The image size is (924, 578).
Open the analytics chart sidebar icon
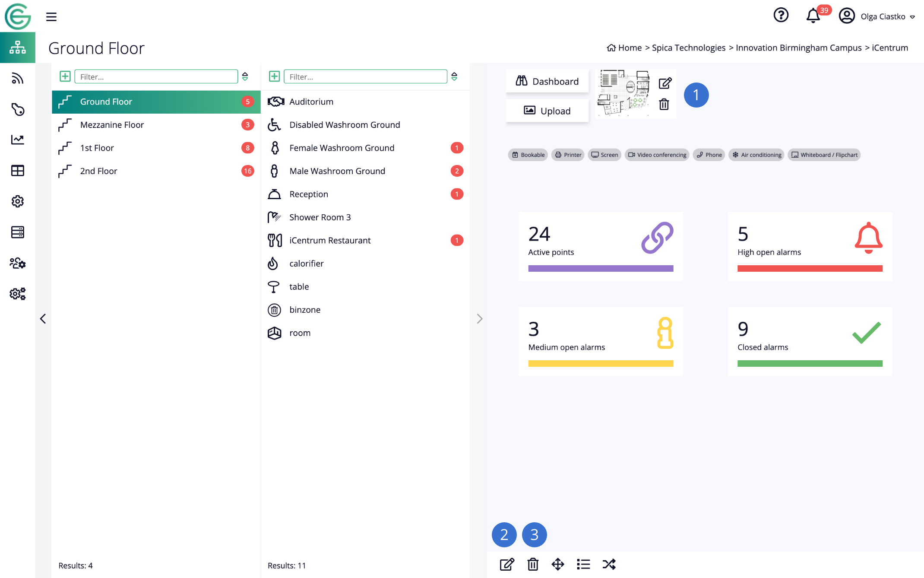(18, 140)
